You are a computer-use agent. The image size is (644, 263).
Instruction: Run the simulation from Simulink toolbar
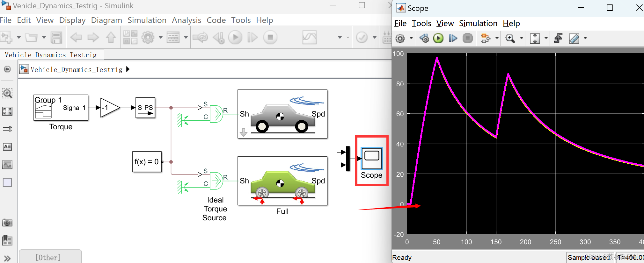tap(235, 37)
